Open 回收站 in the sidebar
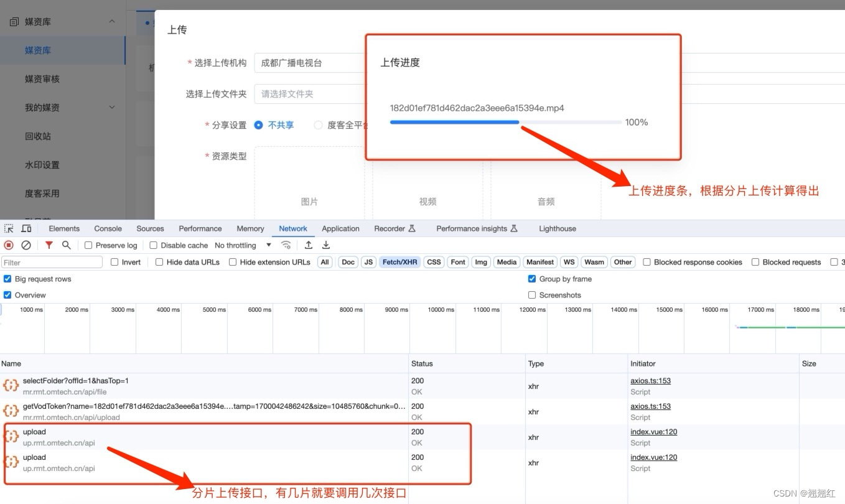Image resolution: width=845 pixels, height=504 pixels. 38,136
